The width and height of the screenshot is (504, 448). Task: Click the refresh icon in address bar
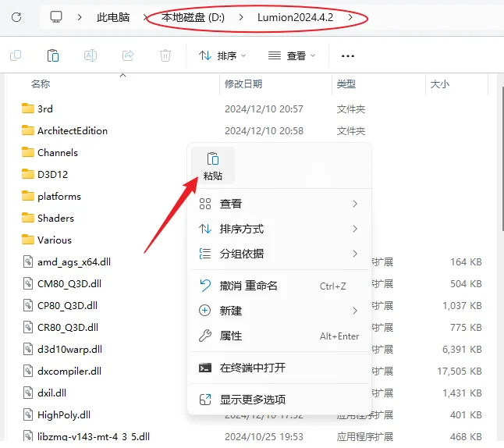coord(16,17)
